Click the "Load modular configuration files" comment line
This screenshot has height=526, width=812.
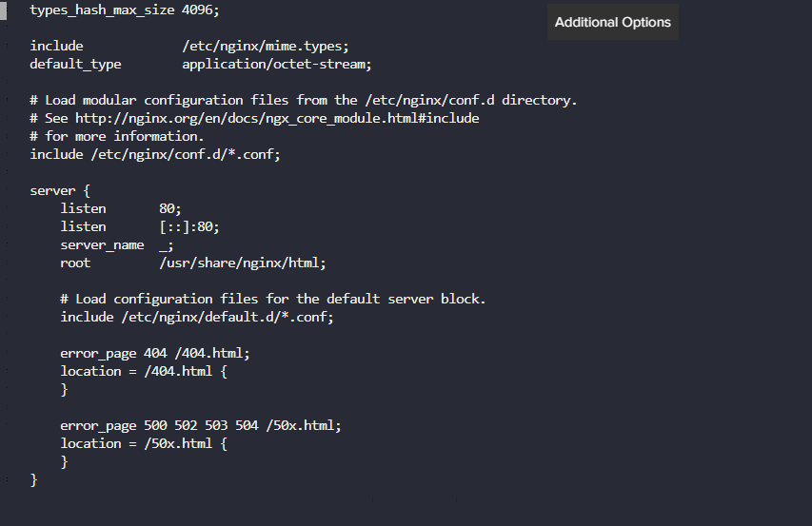(x=304, y=100)
